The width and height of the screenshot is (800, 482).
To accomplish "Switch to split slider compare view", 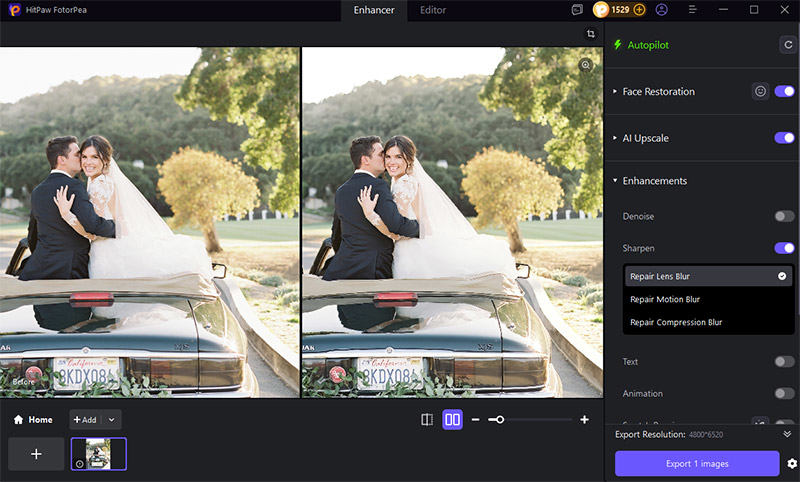I will coord(427,419).
